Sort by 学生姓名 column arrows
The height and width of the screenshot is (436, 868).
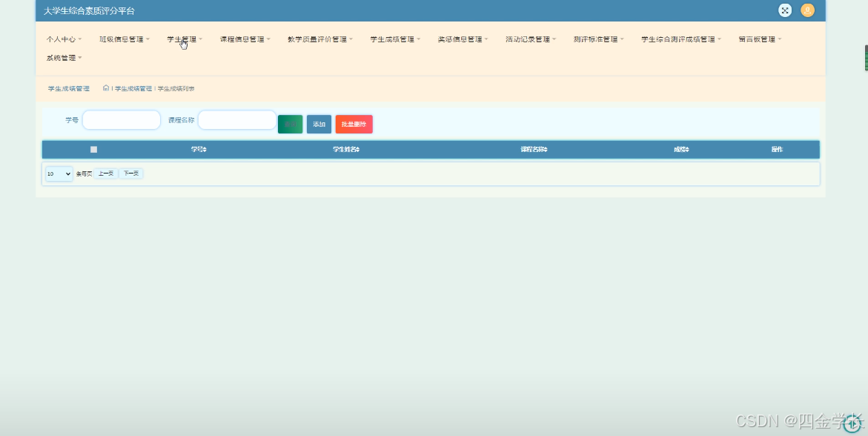[x=357, y=150]
